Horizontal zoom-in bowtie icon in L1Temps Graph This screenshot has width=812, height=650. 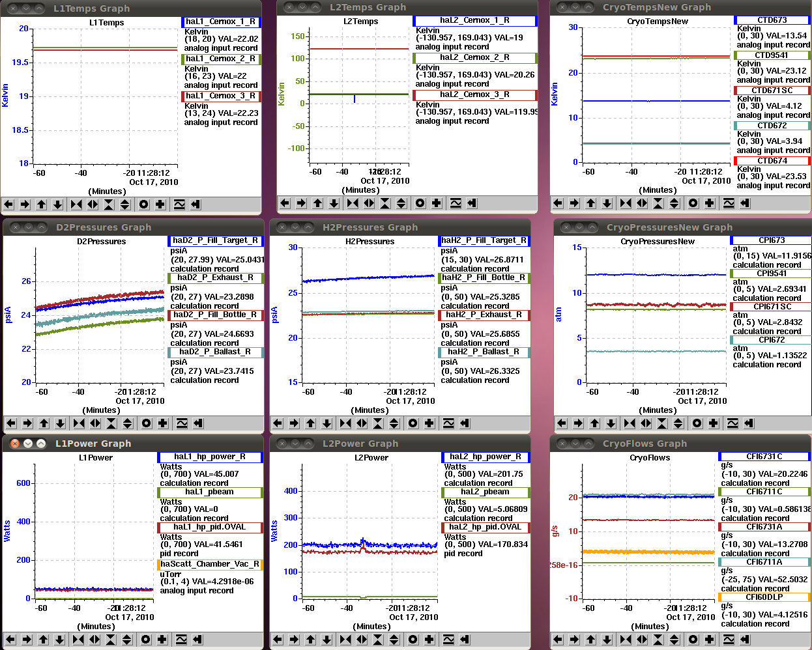point(76,205)
